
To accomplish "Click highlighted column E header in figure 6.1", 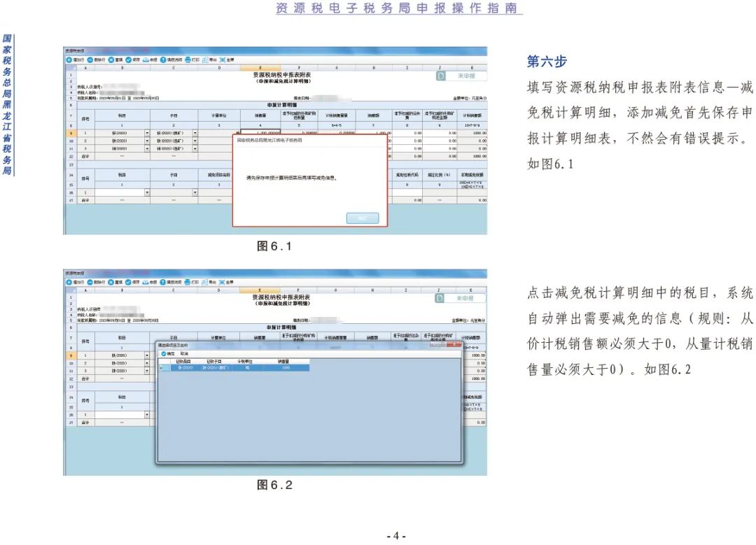I will tap(260, 68).
